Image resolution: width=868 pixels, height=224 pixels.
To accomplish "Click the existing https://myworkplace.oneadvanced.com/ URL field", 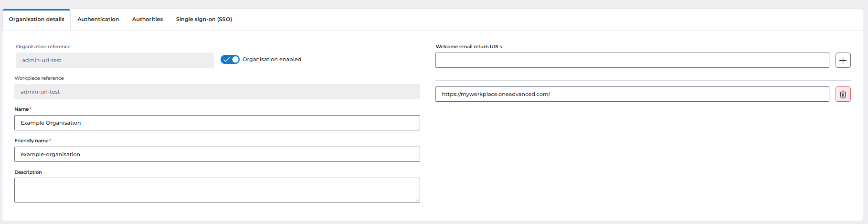I will point(632,94).
